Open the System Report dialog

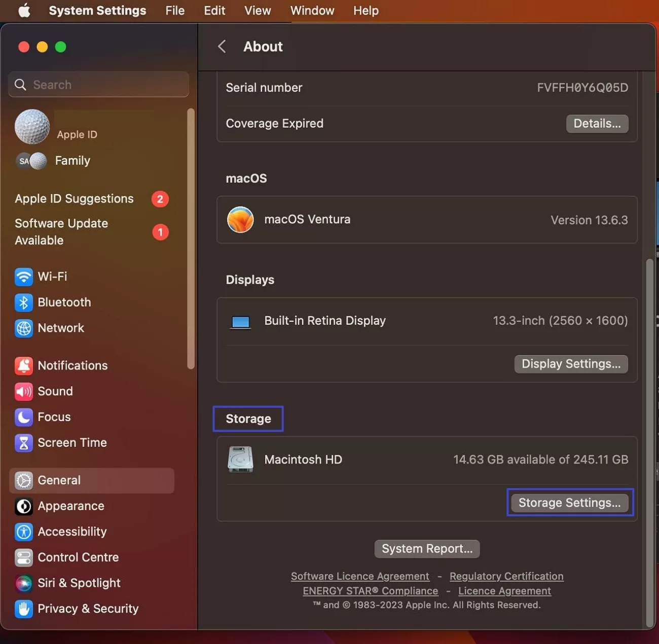click(x=427, y=548)
